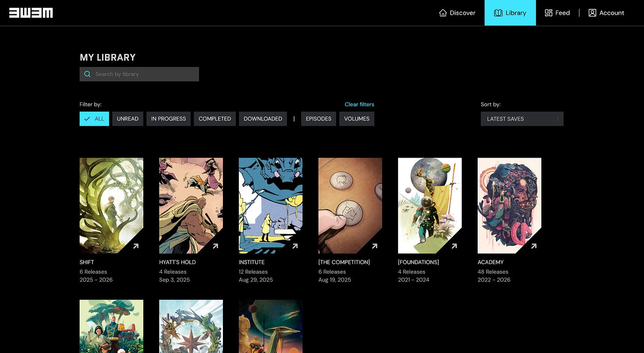Click the "Sort by:" label
The width and height of the screenshot is (644, 353).
(491, 105)
